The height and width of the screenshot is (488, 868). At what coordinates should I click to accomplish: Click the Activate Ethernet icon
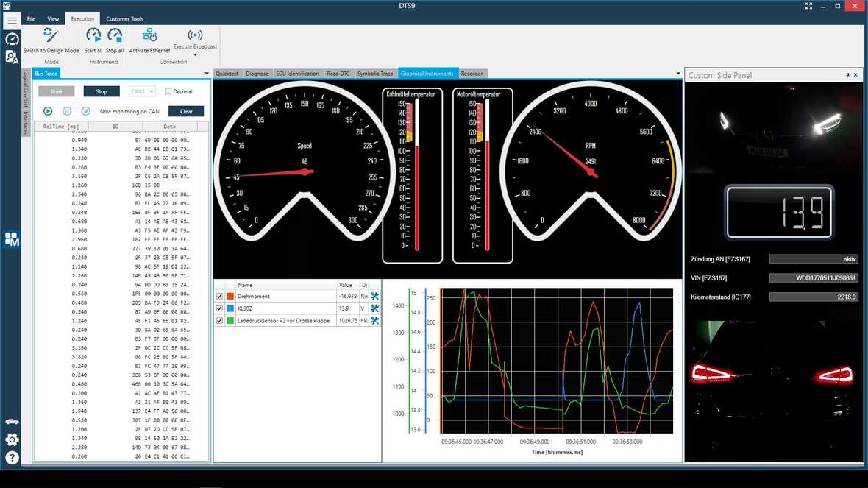(x=149, y=35)
